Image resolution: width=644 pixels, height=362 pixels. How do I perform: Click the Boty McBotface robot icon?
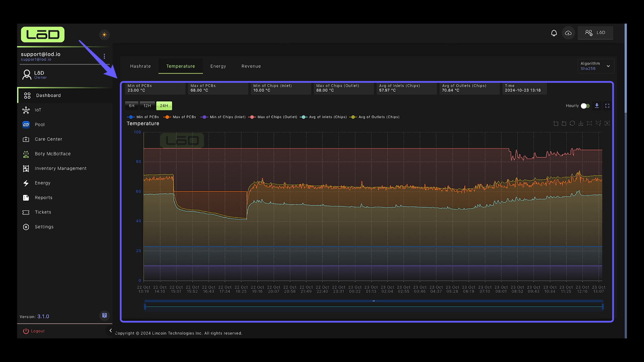point(26,154)
